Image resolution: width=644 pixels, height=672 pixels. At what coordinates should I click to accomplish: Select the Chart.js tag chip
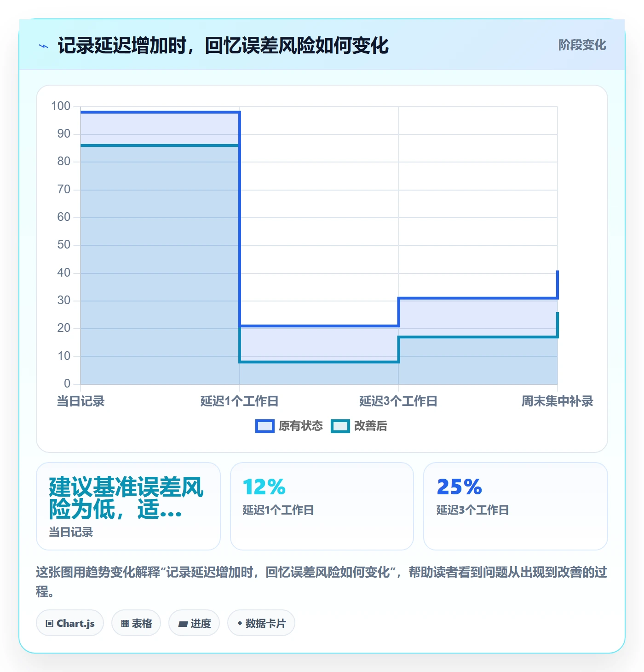pos(70,623)
